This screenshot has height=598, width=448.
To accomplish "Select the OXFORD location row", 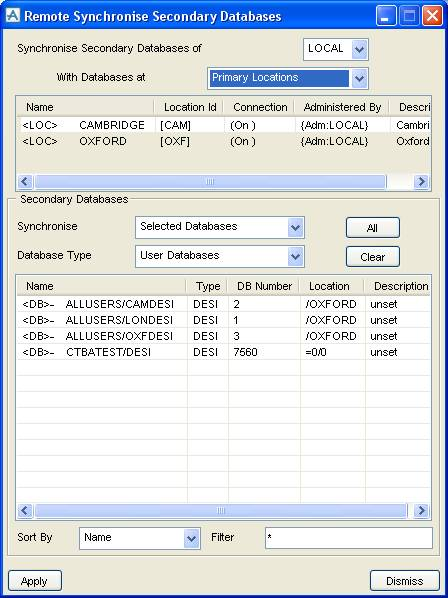I will (223, 141).
